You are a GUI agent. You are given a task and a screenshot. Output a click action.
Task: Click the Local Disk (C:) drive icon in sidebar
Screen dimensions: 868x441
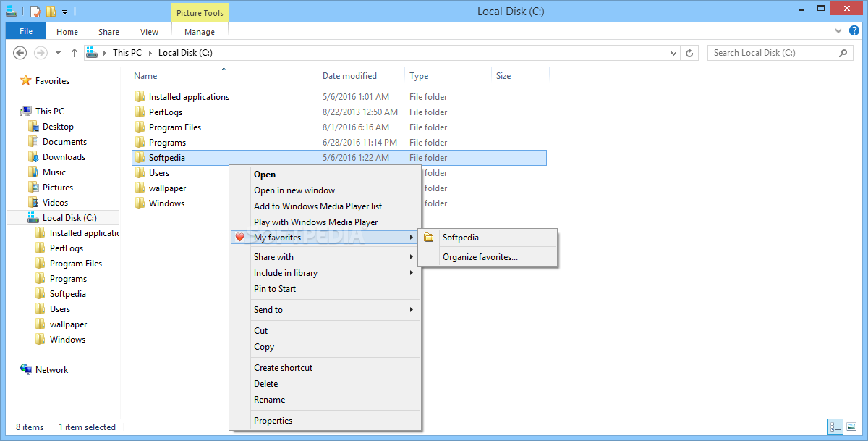33,218
